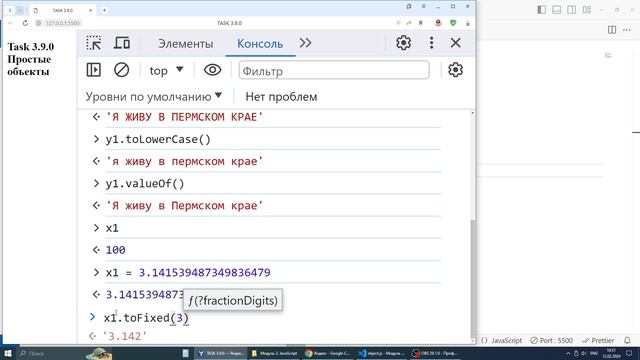Switch to OBS taskbar item
Image resolution: width=640 pixels, height=360 pixels.
[x=435, y=353]
